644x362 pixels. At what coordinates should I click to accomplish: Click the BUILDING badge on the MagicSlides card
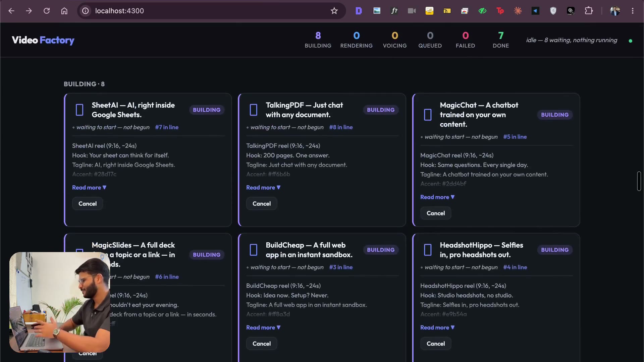click(x=207, y=255)
